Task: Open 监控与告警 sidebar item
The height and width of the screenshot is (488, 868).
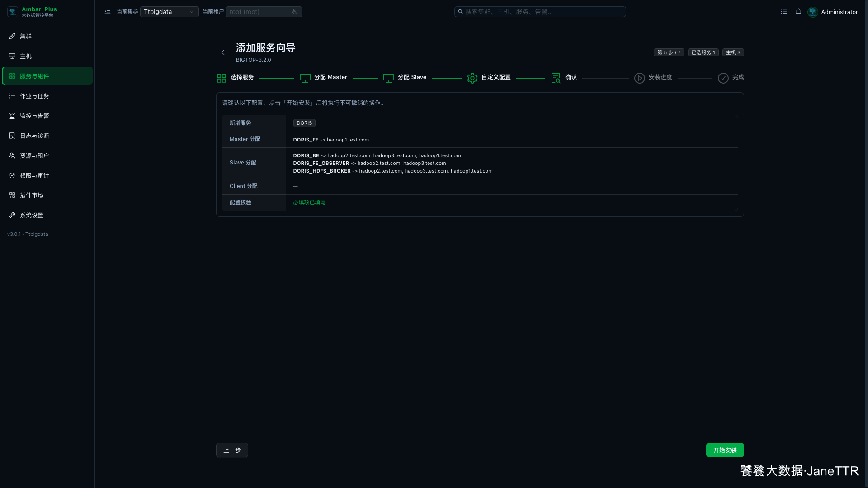Action: 47,116
